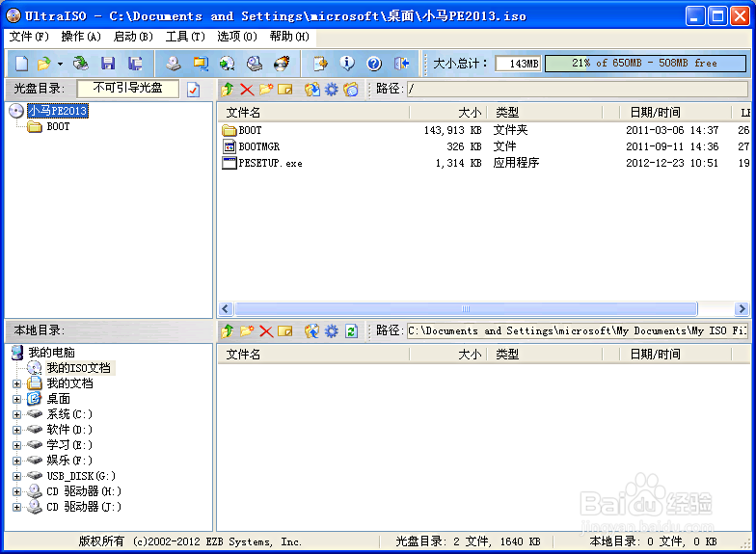
Task: Click the Add to image icon in local toolbar
Action: [312, 331]
